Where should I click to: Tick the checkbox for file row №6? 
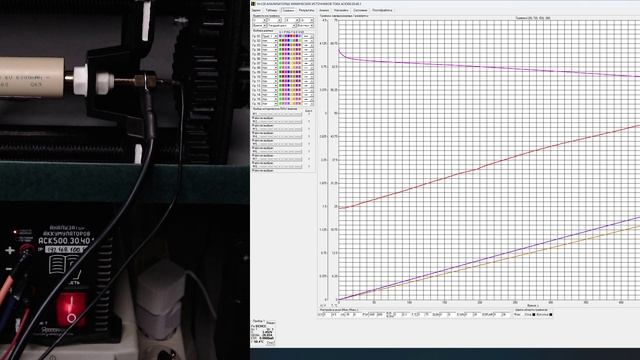click(309, 151)
